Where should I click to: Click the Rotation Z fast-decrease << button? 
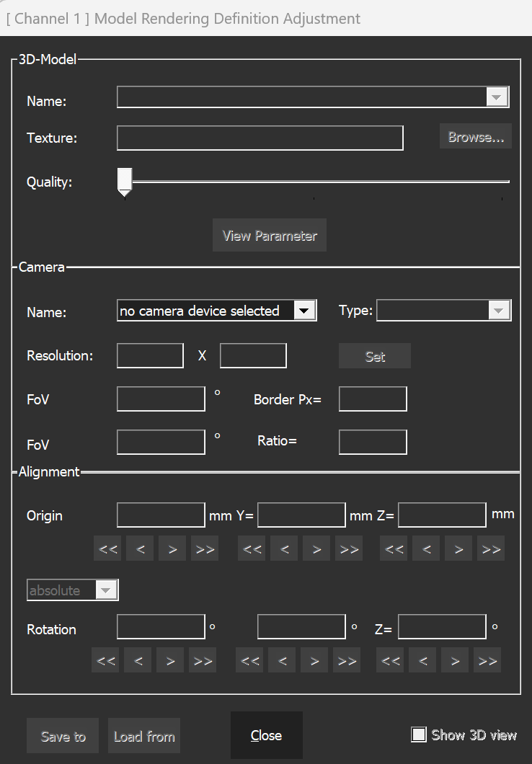point(391,660)
